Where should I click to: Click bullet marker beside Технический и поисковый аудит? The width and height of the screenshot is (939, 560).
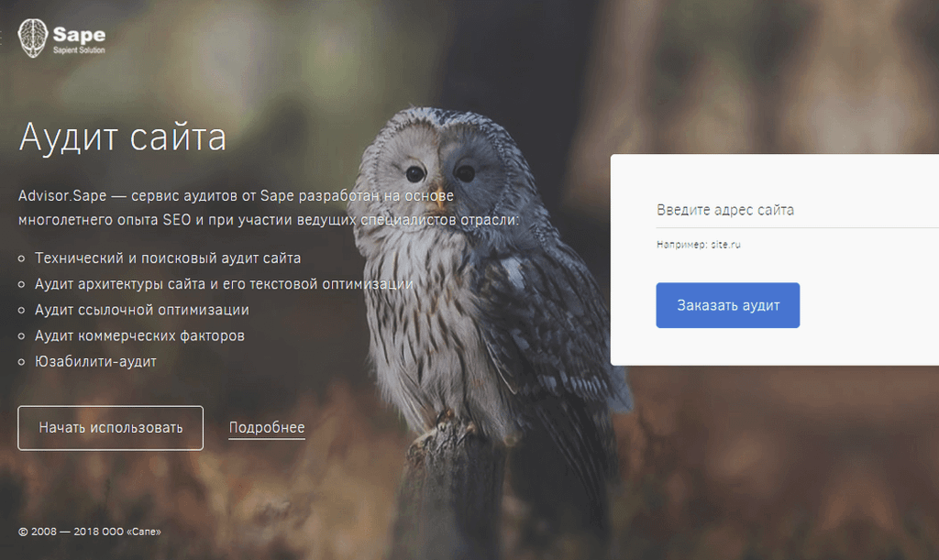pos(23,259)
